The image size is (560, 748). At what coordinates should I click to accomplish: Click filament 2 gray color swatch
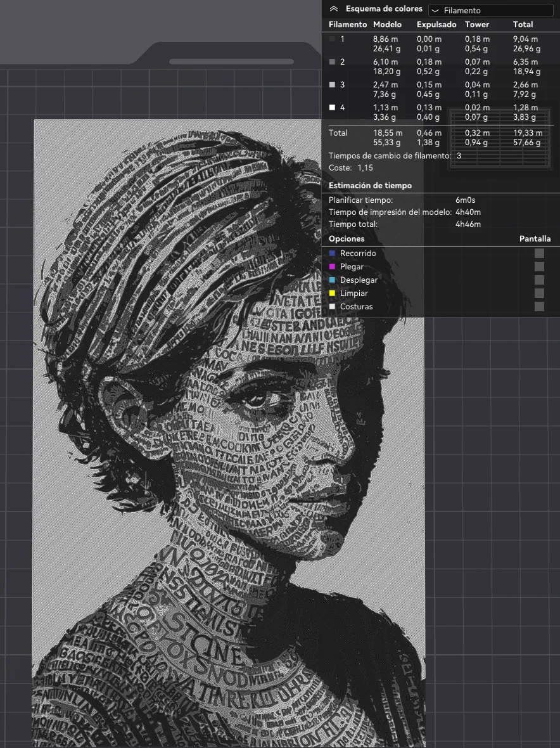(332, 62)
